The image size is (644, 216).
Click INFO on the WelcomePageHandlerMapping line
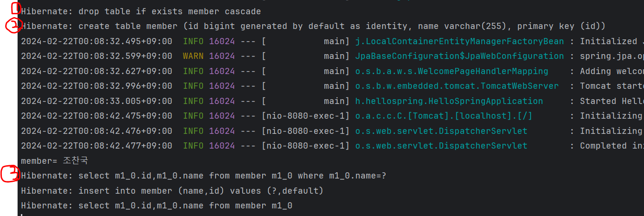(193, 71)
